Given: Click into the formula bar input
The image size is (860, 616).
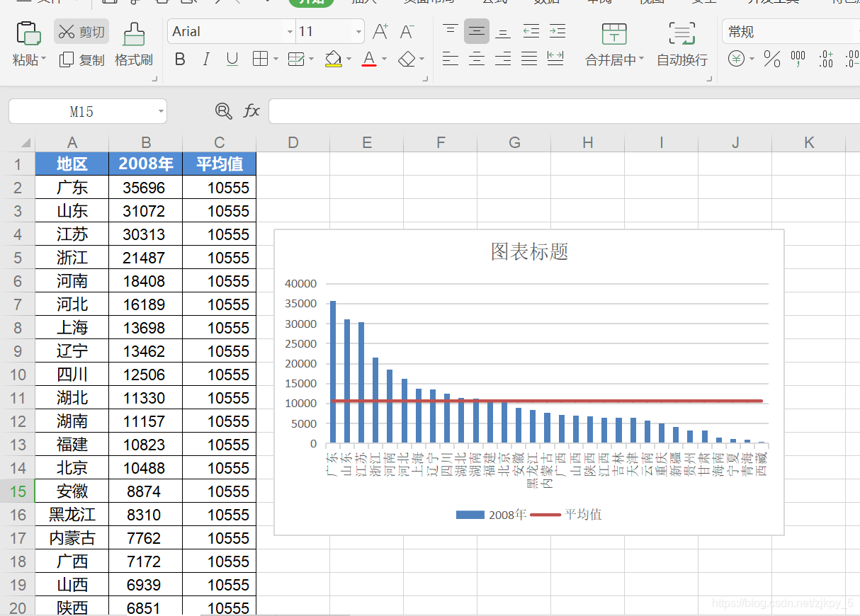Looking at the screenshot, I should (x=564, y=111).
